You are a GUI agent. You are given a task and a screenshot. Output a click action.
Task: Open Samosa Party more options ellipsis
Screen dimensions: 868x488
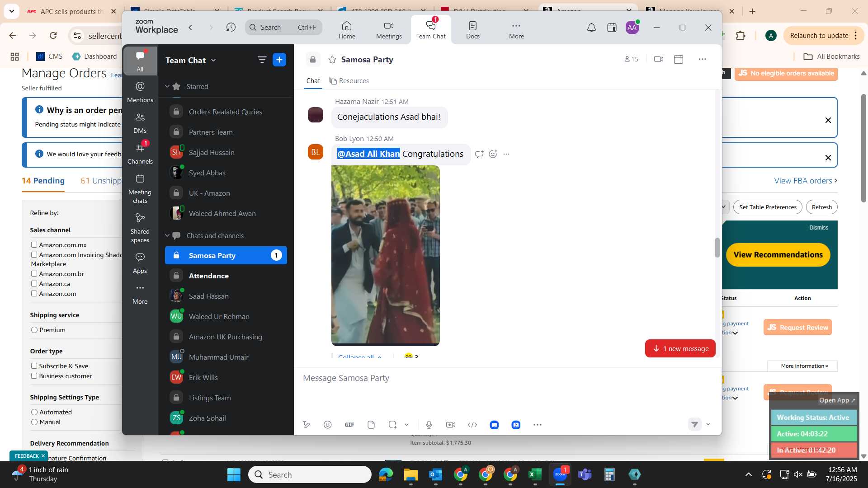tap(702, 59)
